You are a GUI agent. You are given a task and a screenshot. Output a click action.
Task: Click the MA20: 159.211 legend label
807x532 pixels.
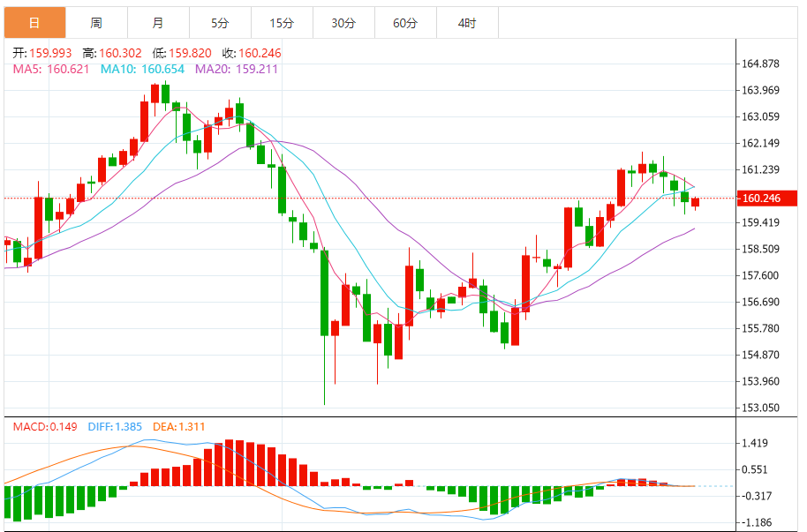point(237,69)
